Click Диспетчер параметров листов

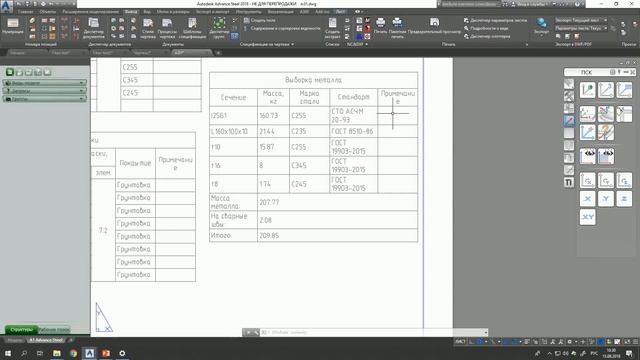point(495,20)
